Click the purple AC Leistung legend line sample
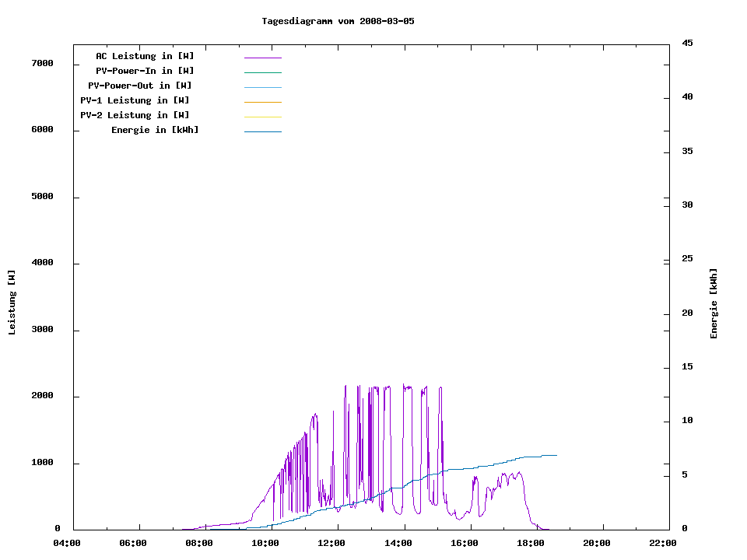The width and height of the screenshot is (747, 560). [x=262, y=58]
